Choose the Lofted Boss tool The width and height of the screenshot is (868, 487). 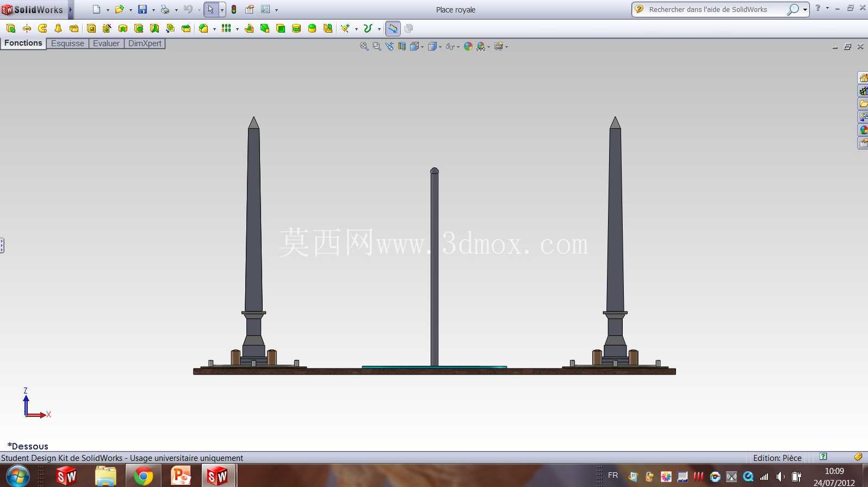point(58,28)
